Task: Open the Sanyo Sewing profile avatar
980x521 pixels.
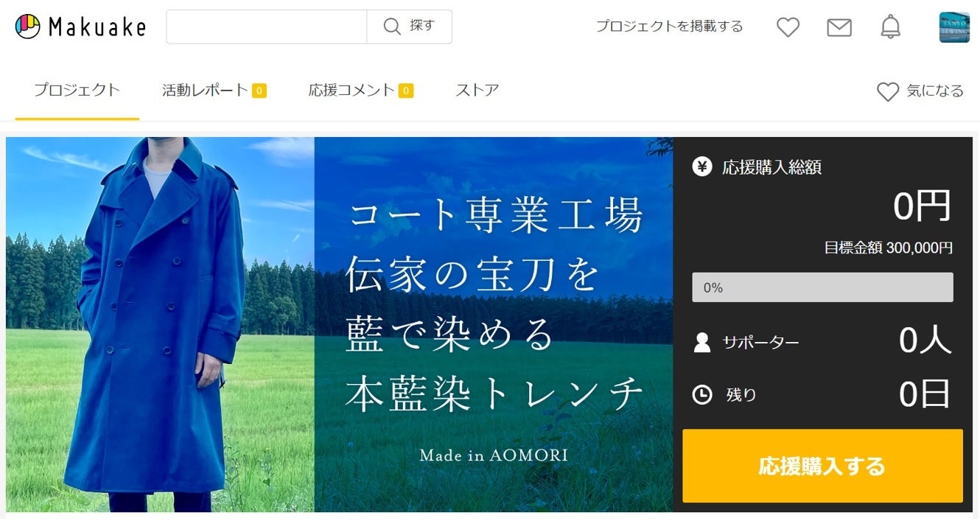Action: click(954, 27)
